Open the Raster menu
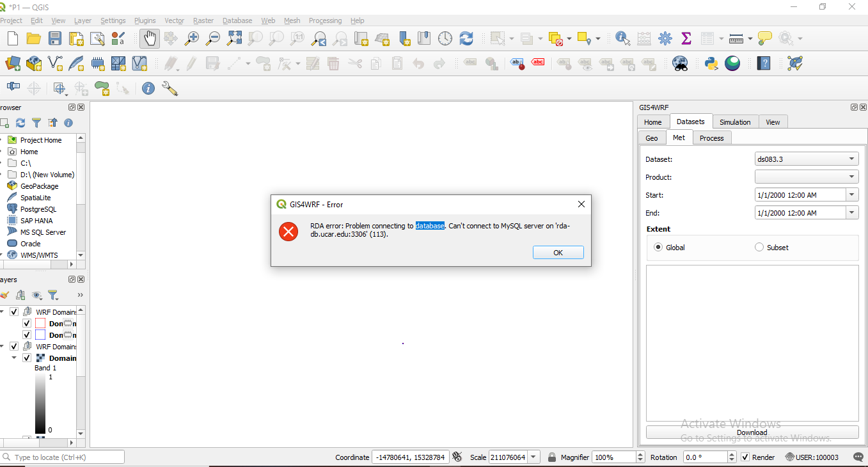Screen dimensions: 868x467 coord(203,20)
